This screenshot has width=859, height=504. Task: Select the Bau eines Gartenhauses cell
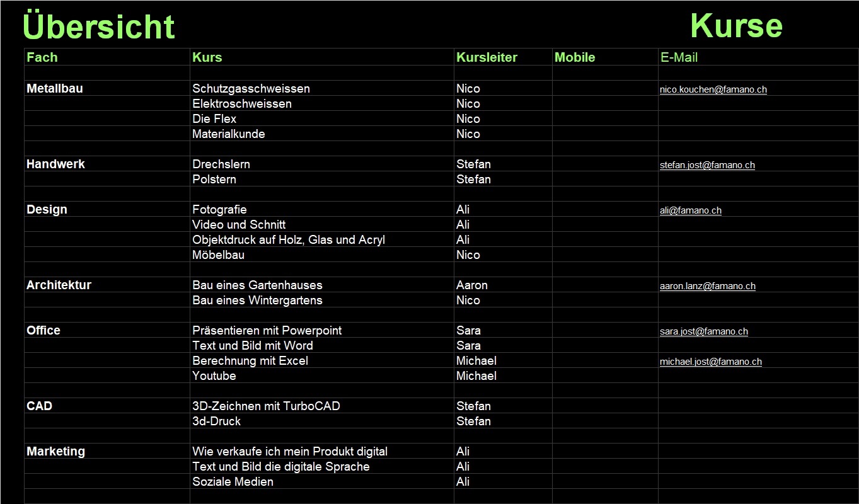pos(257,285)
